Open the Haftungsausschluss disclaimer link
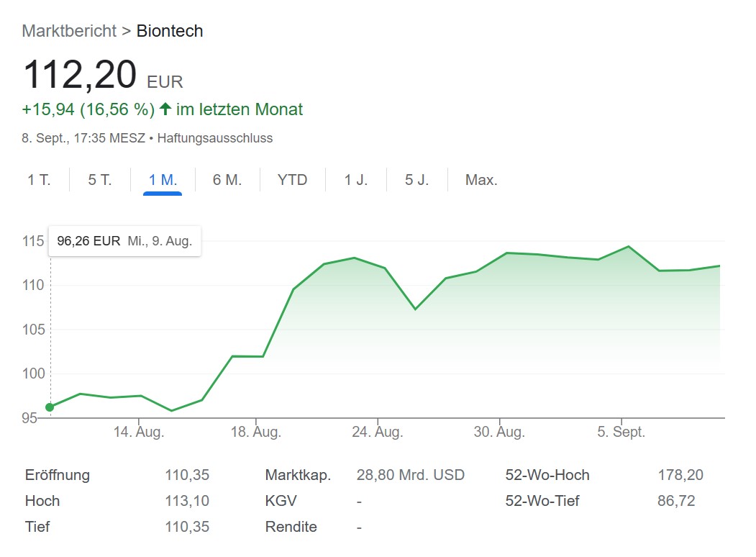756x557 pixels. [x=215, y=138]
